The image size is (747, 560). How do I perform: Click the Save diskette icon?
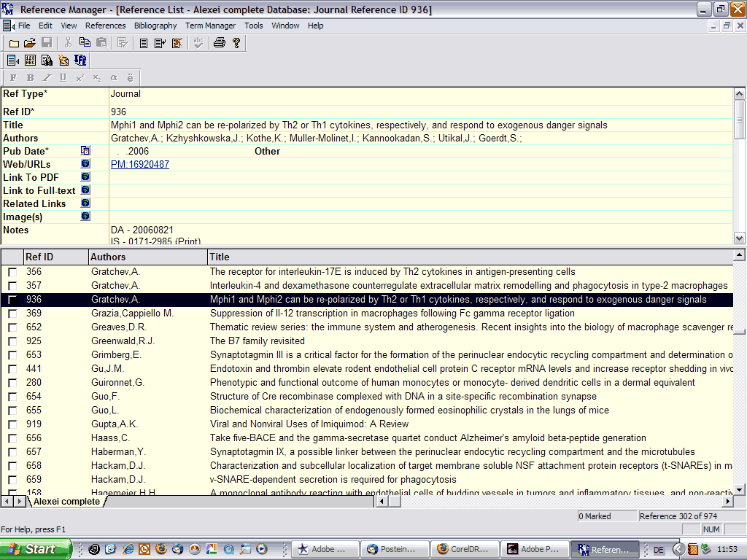(x=47, y=43)
